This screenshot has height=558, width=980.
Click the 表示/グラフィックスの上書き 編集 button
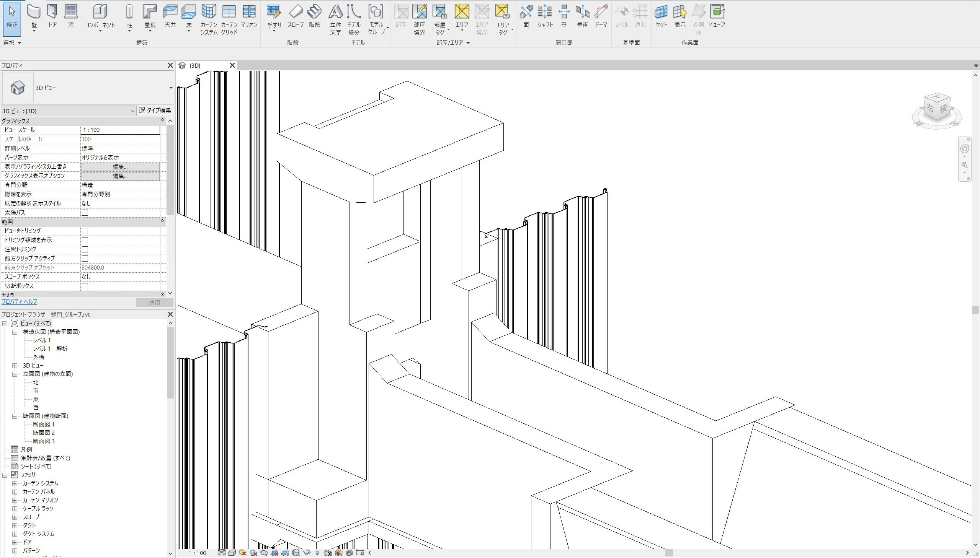click(120, 167)
